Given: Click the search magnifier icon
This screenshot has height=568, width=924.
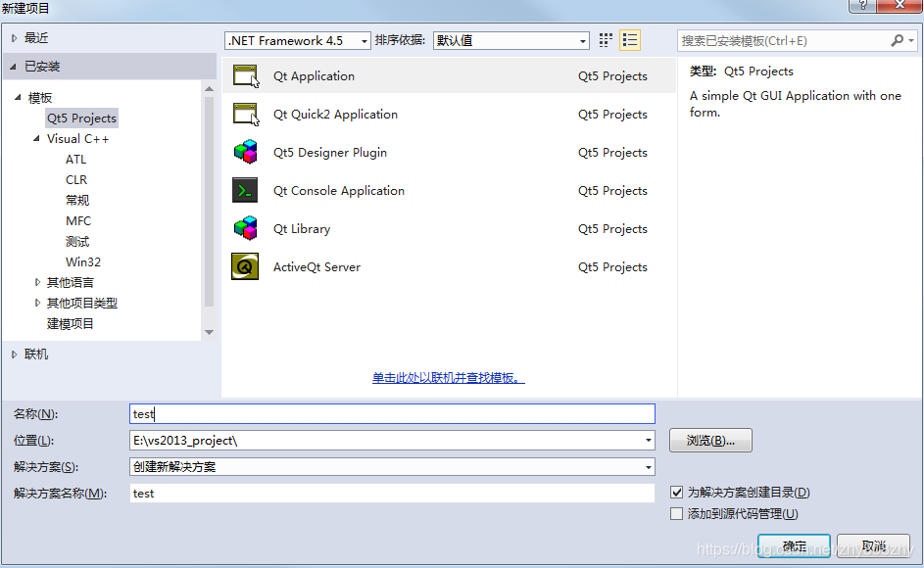Looking at the screenshot, I should [897, 40].
